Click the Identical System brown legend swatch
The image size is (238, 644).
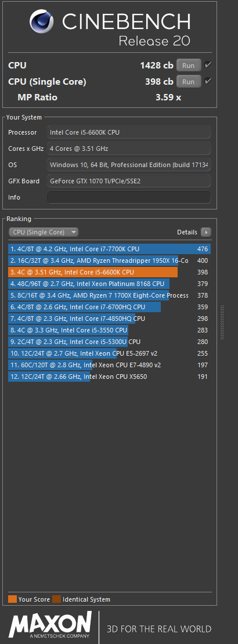[57, 599]
